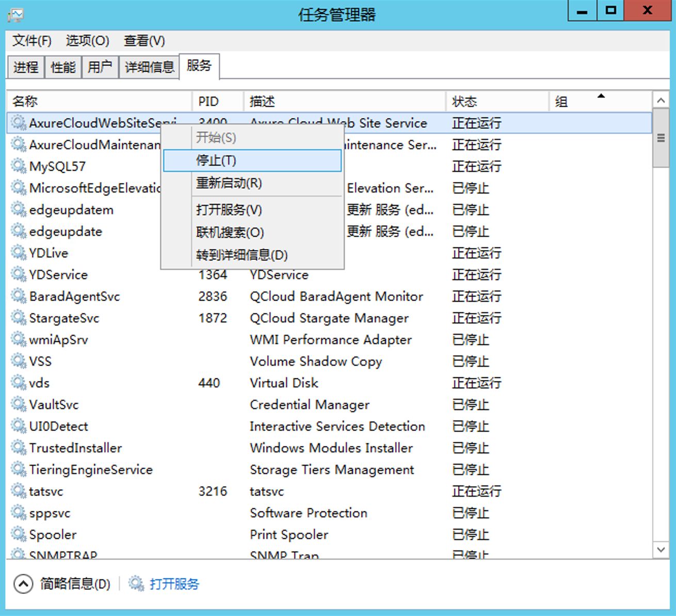Click the scroll down arrow of services list
Screen dimensions: 676x616
click(661, 549)
